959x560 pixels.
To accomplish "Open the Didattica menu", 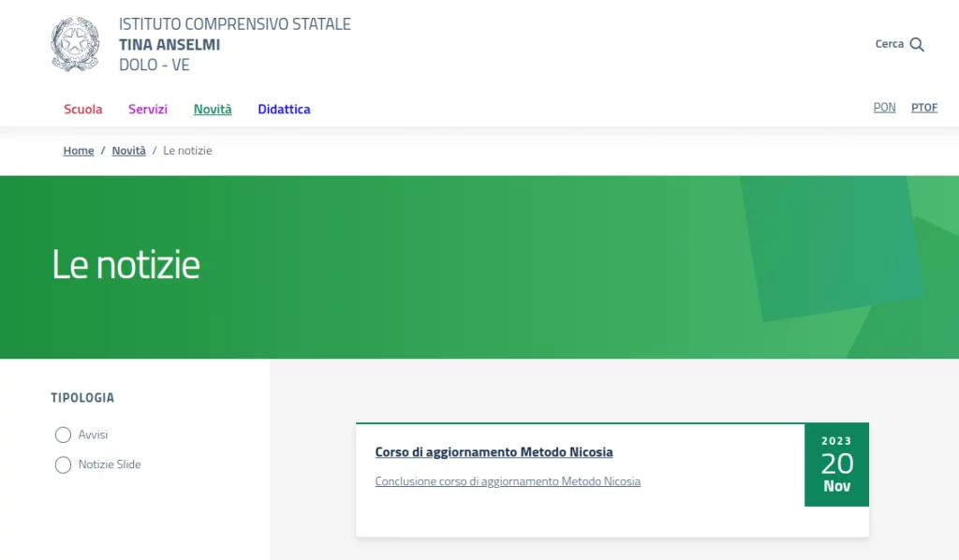I will [284, 110].
